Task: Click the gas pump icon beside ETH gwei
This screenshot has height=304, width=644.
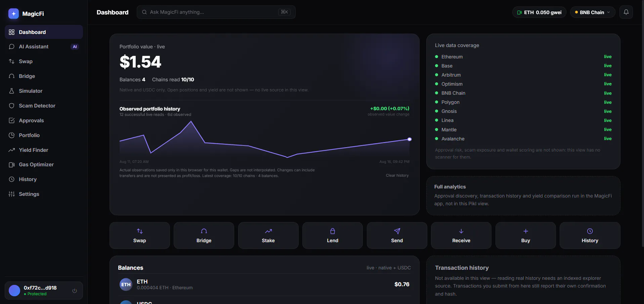Action: click(x=519, y=12)
